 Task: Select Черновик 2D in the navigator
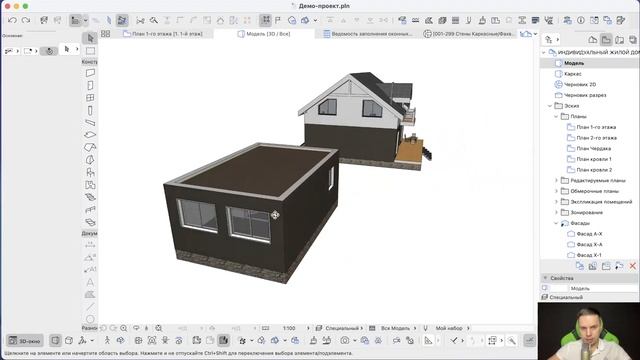580,84
